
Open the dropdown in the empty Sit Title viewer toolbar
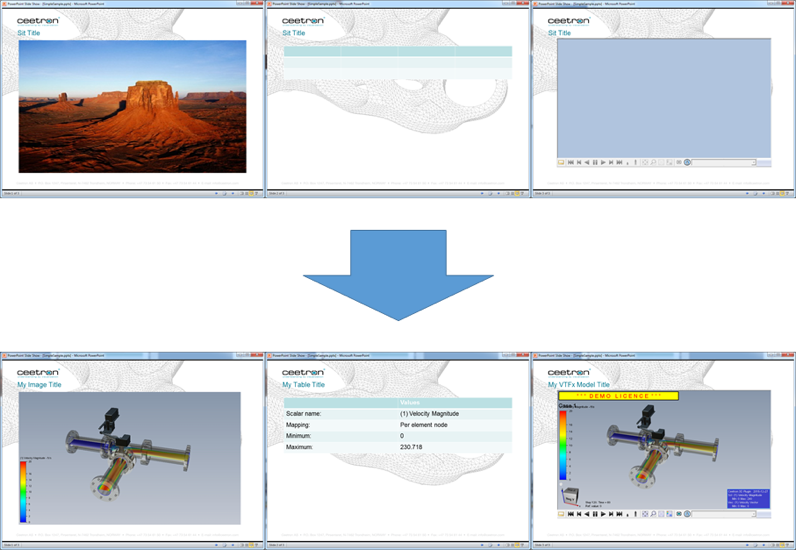tap(753, 162)
